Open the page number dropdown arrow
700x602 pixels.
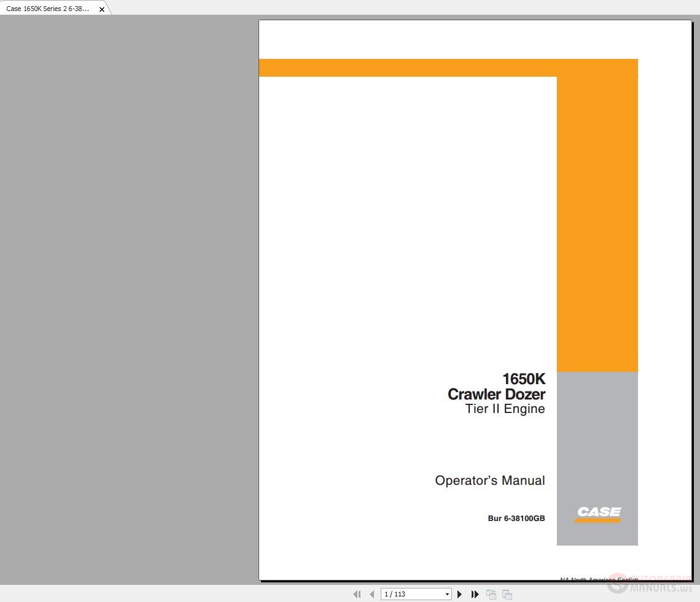coord(447,594)
